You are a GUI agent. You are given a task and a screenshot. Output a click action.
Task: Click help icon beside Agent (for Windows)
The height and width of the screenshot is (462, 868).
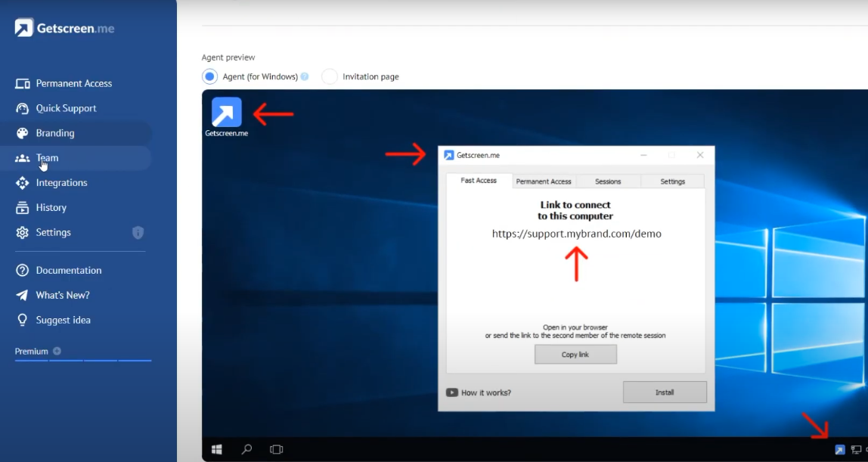tap(305, 76)
